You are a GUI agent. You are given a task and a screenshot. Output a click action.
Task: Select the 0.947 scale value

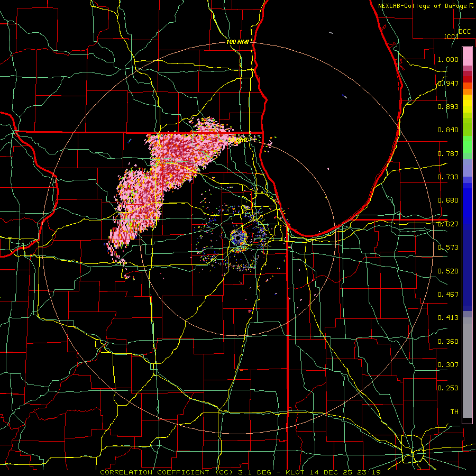tap(448, 83)
